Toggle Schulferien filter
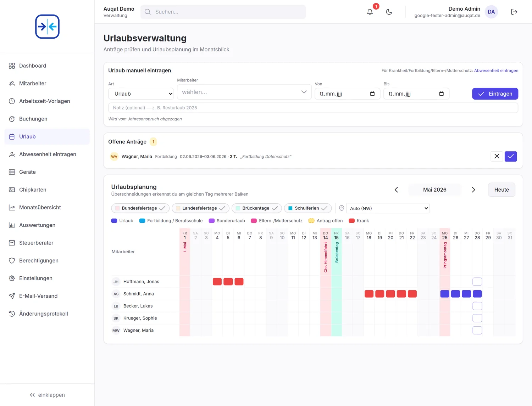 click(x=308, y=208)
